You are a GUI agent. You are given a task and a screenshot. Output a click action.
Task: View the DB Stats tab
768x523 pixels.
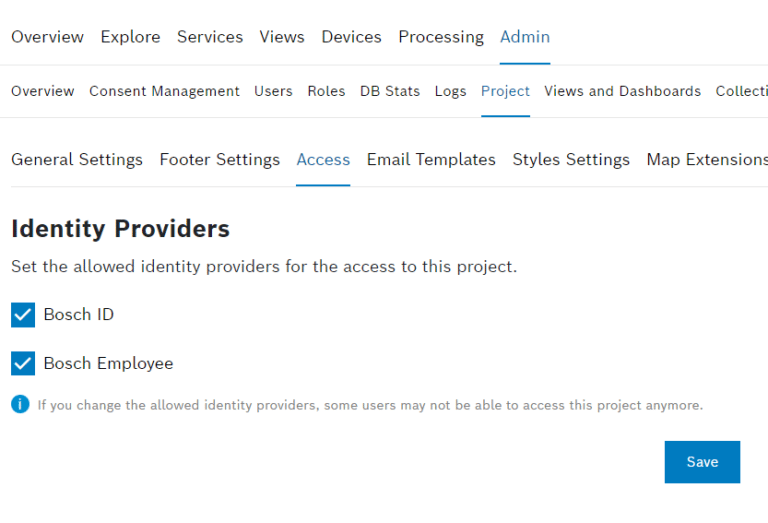coord(390,91)
